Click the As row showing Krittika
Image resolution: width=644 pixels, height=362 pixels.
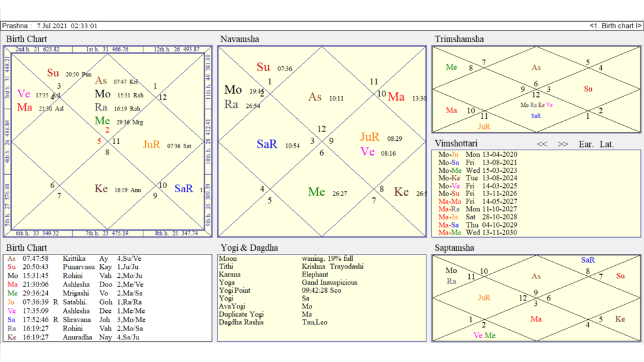[x=74, y=258]
